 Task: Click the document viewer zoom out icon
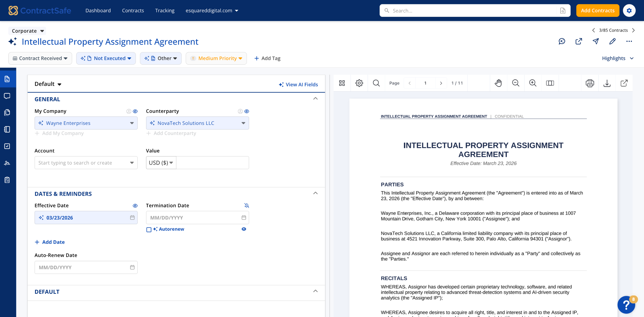[x=515, y=83]
